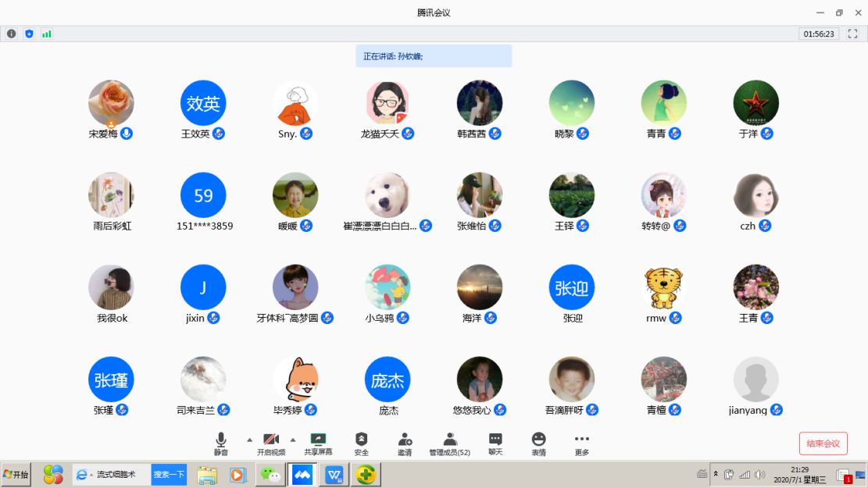Image resolution: width=868 pixels, height=488 pixels.
Task: Select 晓黎's green hearts avatar
Action: [572, 103]
